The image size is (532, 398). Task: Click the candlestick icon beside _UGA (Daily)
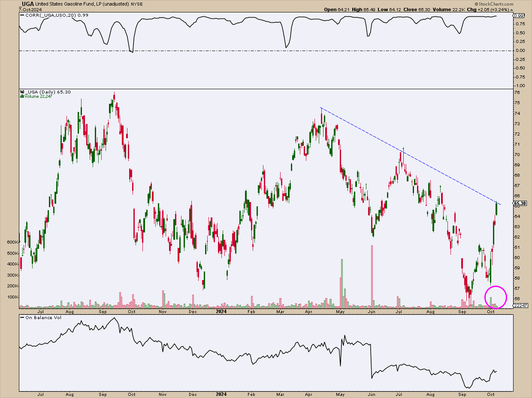(x=21, y=92)
